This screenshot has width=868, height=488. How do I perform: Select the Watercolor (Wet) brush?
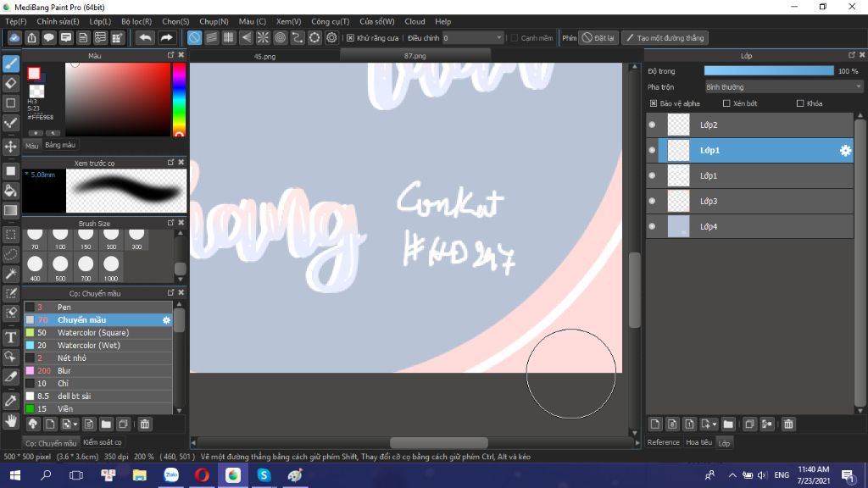88,346
